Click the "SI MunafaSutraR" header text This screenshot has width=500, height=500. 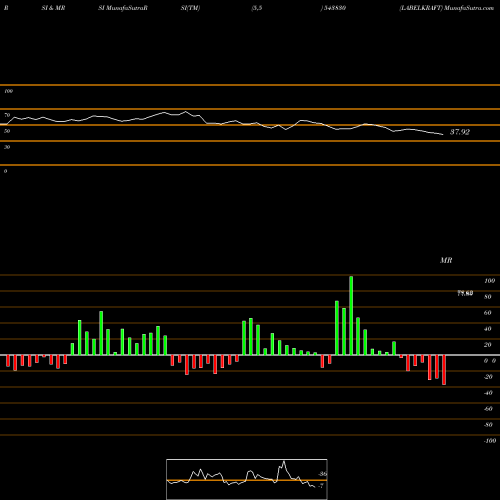coord(123,8)
